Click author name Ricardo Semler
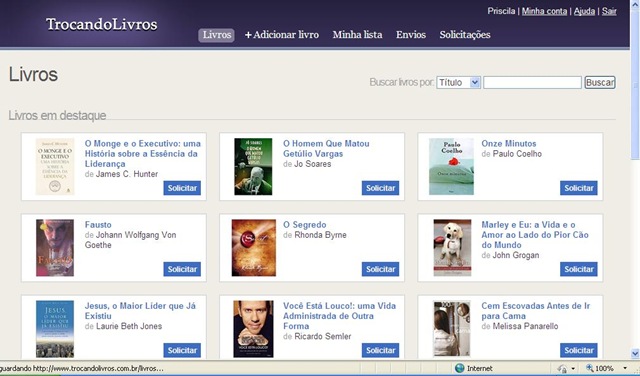Screen dimensions: 640x376 coord(322,336)
